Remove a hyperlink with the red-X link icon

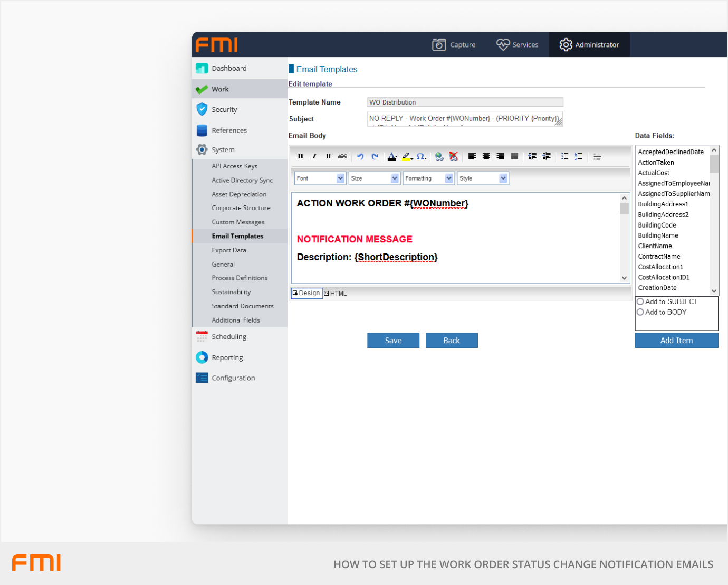453,156
